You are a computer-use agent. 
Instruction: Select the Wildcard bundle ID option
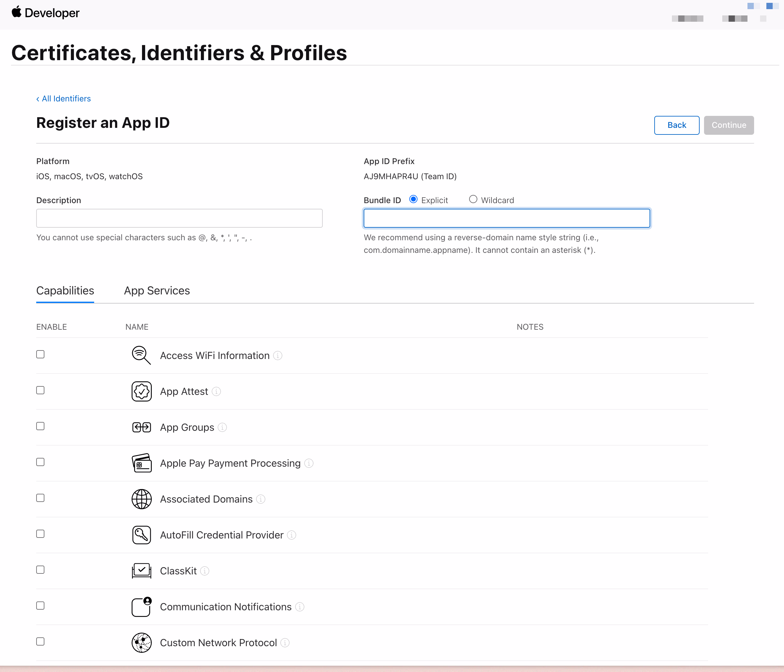473,199
